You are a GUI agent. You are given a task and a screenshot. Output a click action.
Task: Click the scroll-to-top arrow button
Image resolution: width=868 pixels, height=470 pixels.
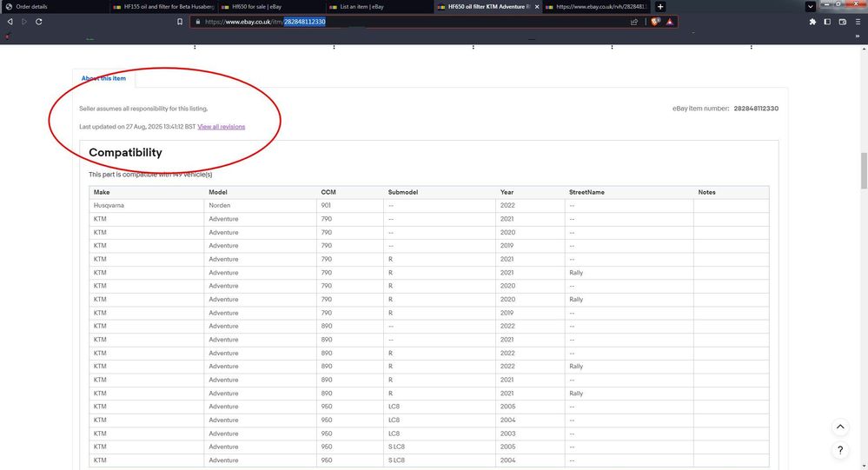(840, 427)
